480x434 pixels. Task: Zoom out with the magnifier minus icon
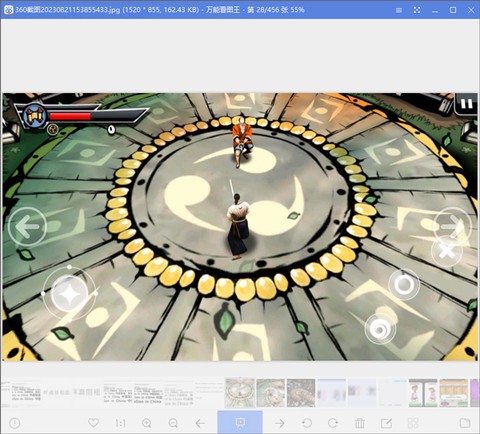(173, 423)
